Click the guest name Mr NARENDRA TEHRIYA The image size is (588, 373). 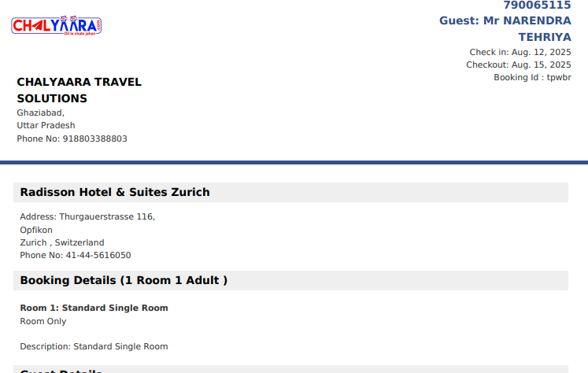click(505, 29)
